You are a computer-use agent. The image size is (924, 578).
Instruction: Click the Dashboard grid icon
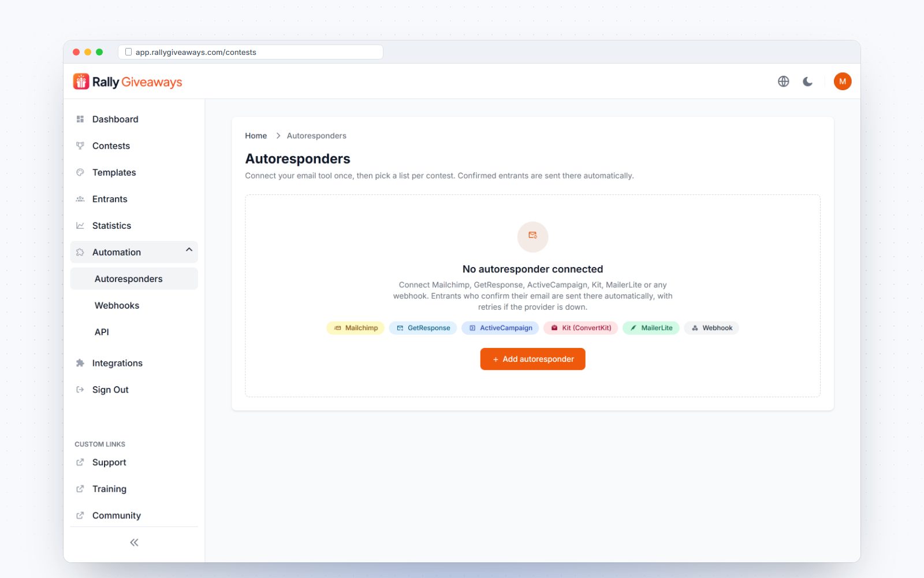pos(80,119)
